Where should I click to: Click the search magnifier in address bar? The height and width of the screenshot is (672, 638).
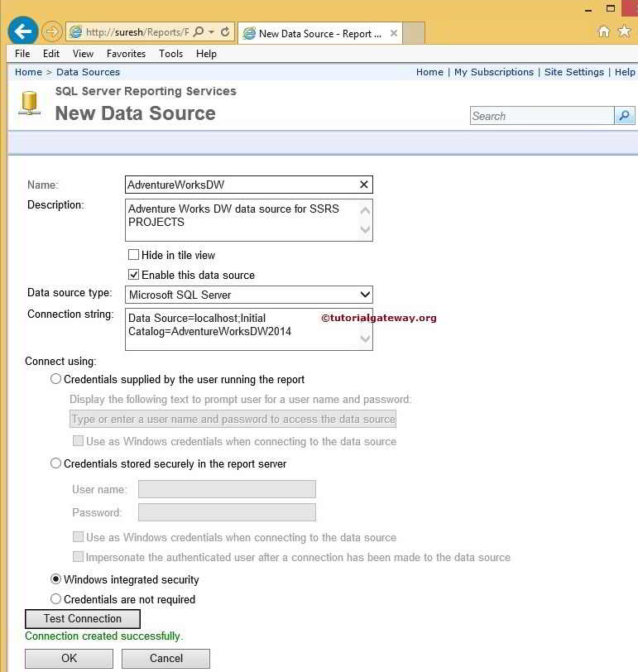click(199, 31)
